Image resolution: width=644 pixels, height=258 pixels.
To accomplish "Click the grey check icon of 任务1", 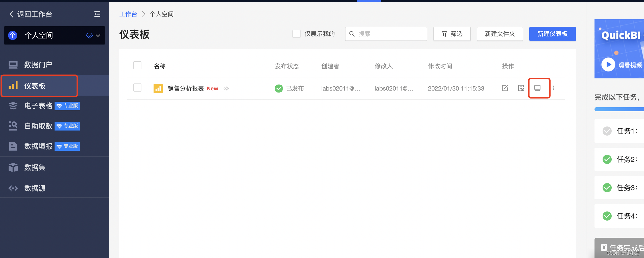I will [x=607, y=131].
